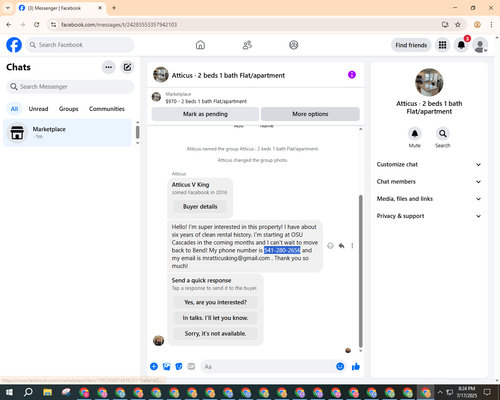This screenshot has width=500, height=400.
Task: Send quick response Yes, are you interested?
Action: coord(215,302)
